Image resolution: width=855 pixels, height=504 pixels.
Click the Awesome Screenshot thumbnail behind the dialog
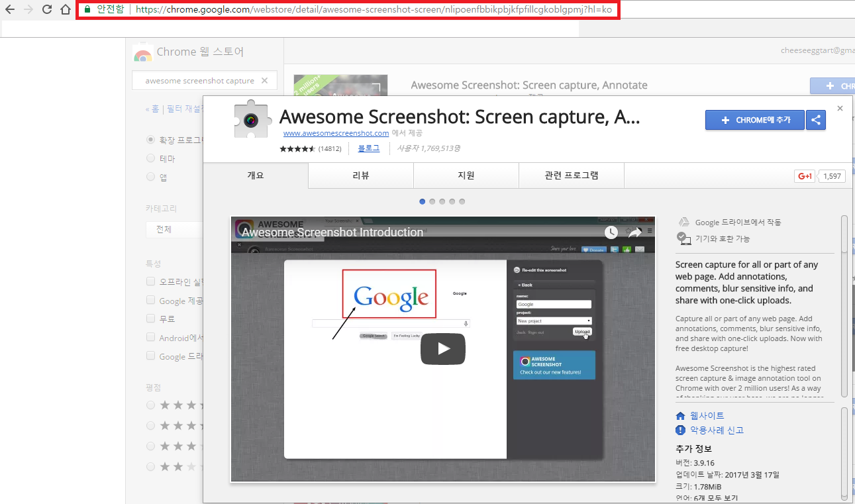pos(340,85)
